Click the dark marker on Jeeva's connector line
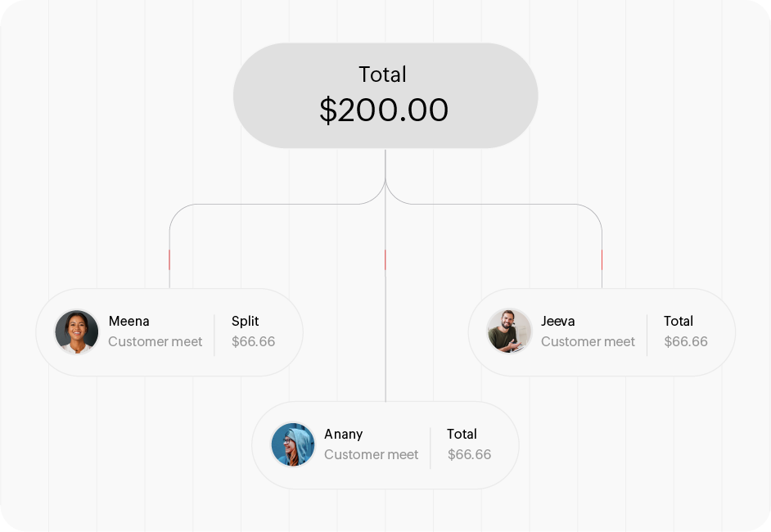 tap(602, 259)
